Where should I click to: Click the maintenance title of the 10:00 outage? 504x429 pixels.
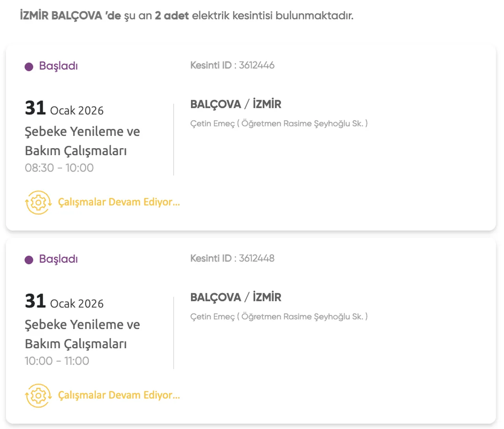click(x=82, y=334)
